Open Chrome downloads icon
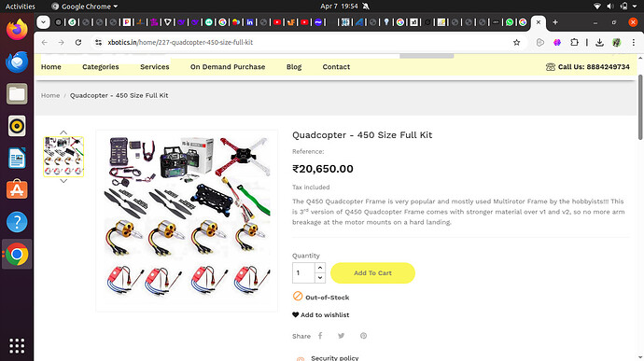 click(599, 42)
